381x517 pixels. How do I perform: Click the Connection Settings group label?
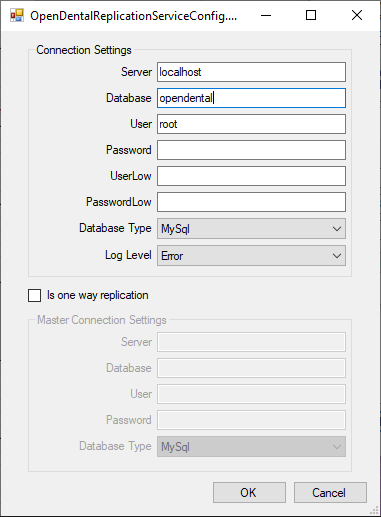pyautogui.click(x=84, y=50)
